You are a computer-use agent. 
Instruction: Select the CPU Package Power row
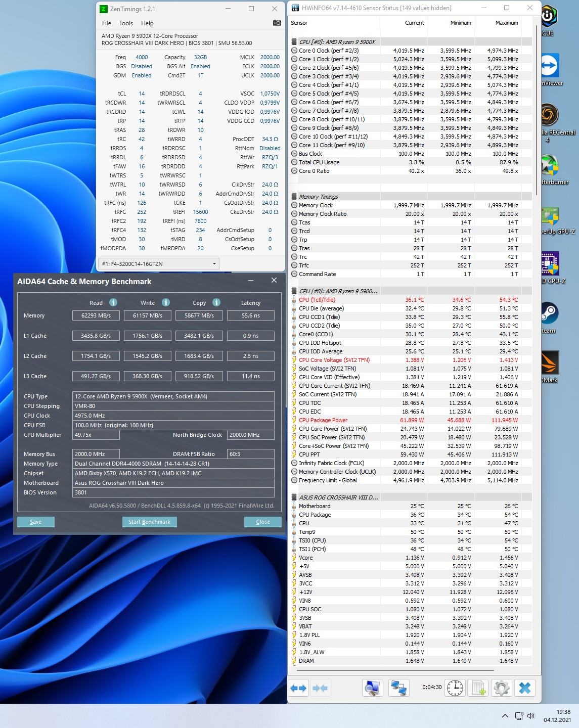pyautogui.click(x=411, y=420)
